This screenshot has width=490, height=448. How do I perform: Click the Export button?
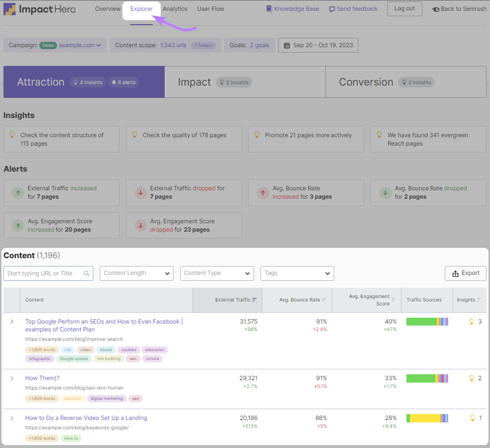[x=465, y=273]
